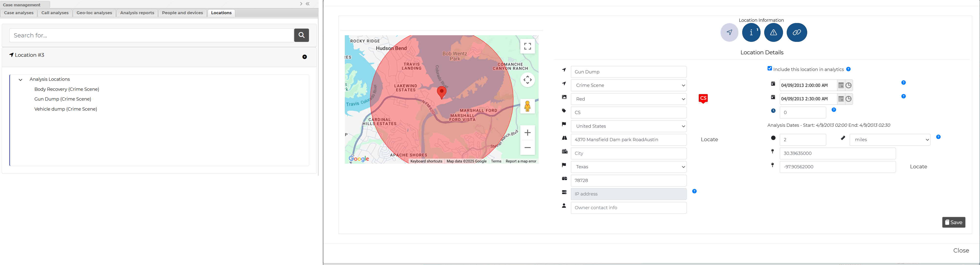Open the People and devices tab

[182, 13]
